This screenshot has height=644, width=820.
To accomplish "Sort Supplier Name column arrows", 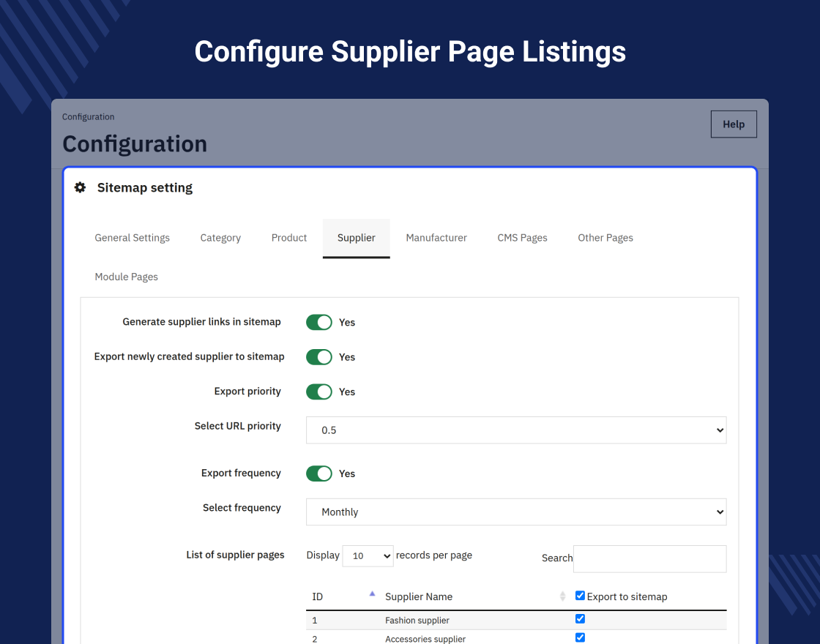I will tap(562, 596).
